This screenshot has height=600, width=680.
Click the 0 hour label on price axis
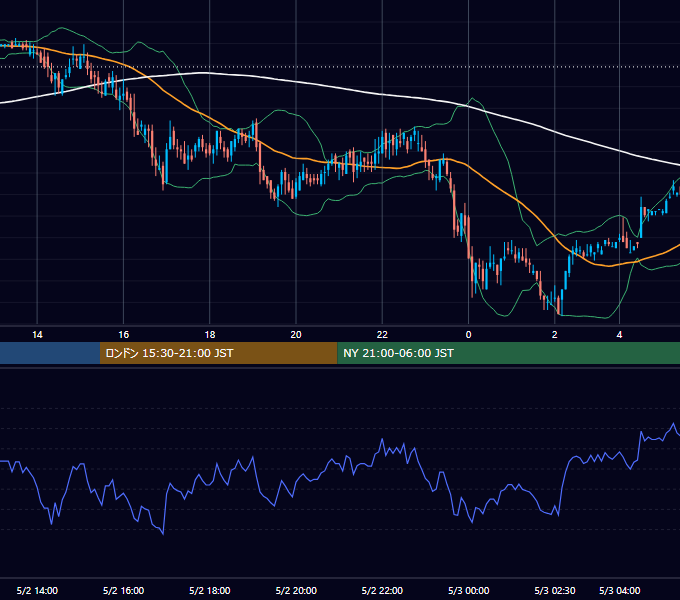click(468, 335)
